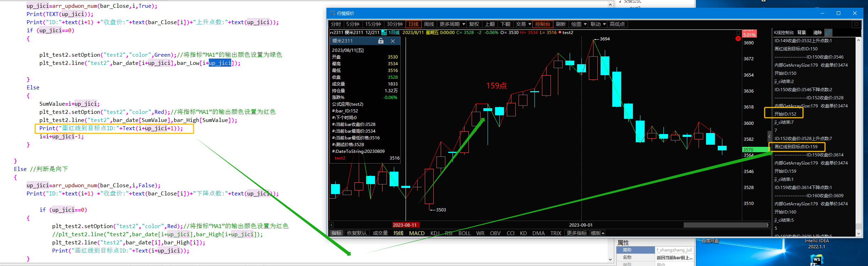This screenshot has height=266, width=868.
Task: Click the red sad face icon on chart
Action: click(x=738, y=39)
